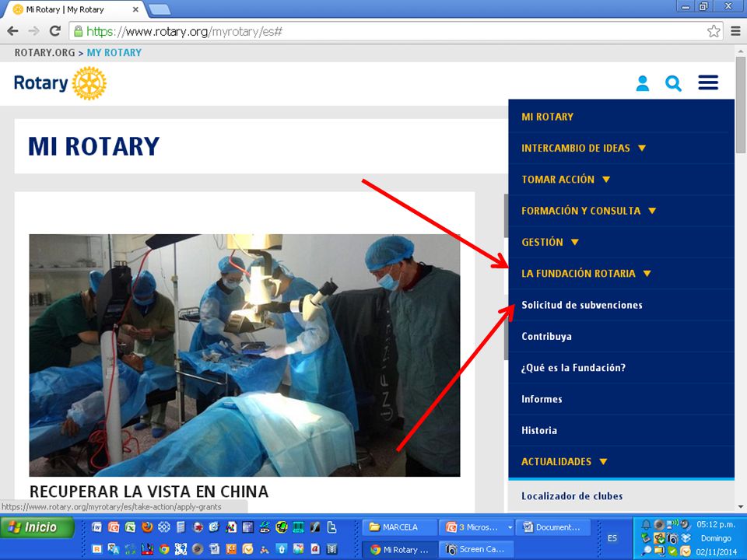Viewport: 747px width, 560px height.
Task: Click the bell notification tray icon
Action: (x=646, y=525)
